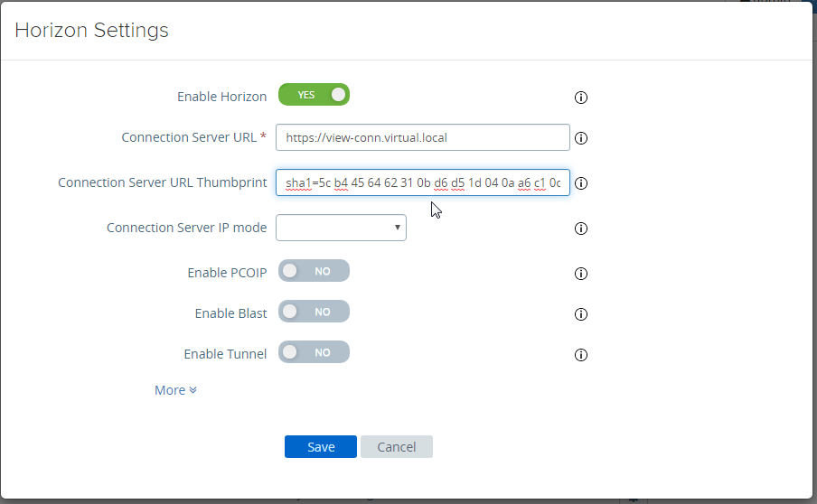Screen dimensions: 817x504
Task: Click the Connection Server URL label
Action: tap(189, 137)
